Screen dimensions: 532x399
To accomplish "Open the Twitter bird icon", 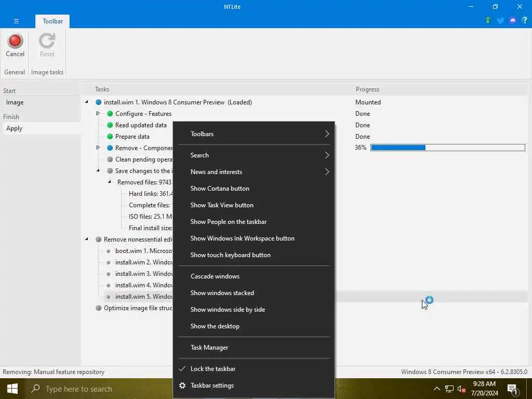I will point(500,20).
